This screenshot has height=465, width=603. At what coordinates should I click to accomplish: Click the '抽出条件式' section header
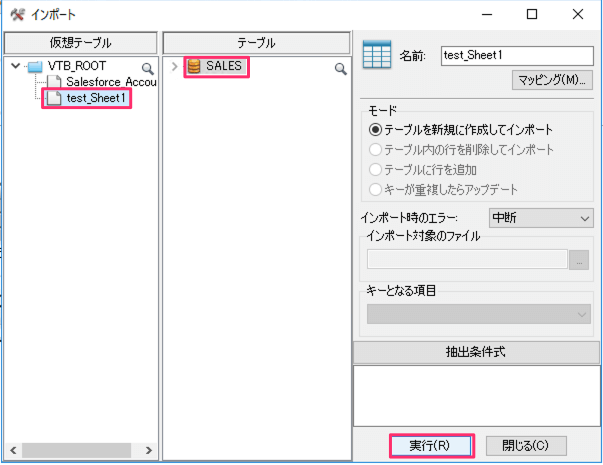[x=476, y=352]
